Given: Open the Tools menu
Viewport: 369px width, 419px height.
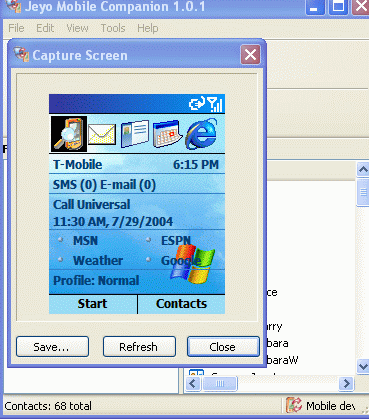Looking at the screenshot, I should 113,28.
